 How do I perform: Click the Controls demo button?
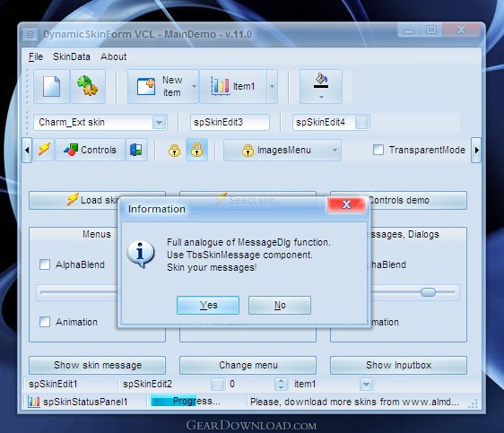pyautogui.click(x=417, y=201)
